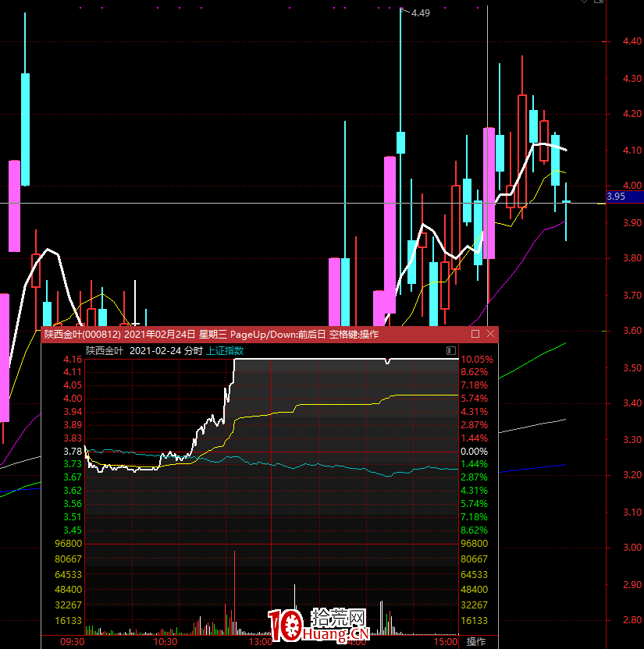This screenshot has width=644, height=649.
Task: Select the 3.20 price on main axis
Action: [x=632, y=475]
